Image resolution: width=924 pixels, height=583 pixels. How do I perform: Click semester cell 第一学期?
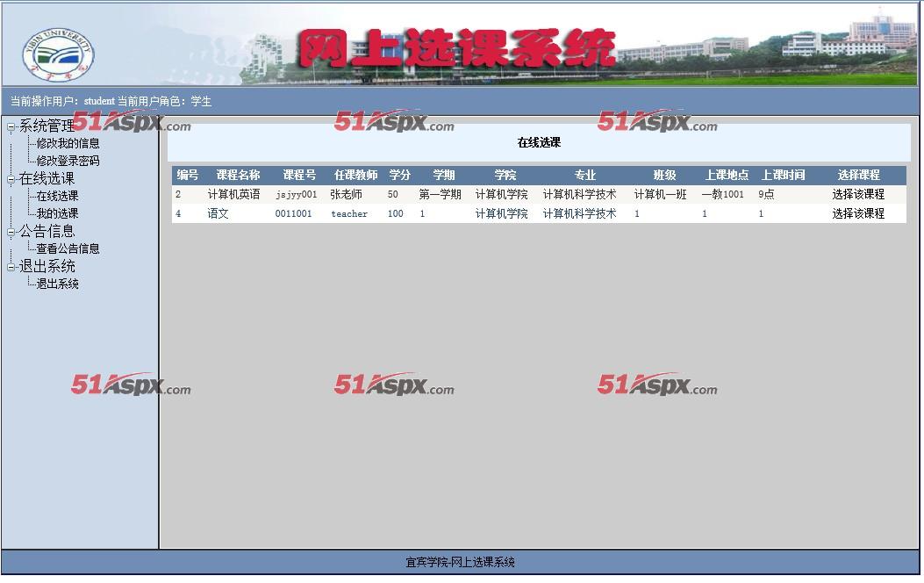(x=441, y=194)
